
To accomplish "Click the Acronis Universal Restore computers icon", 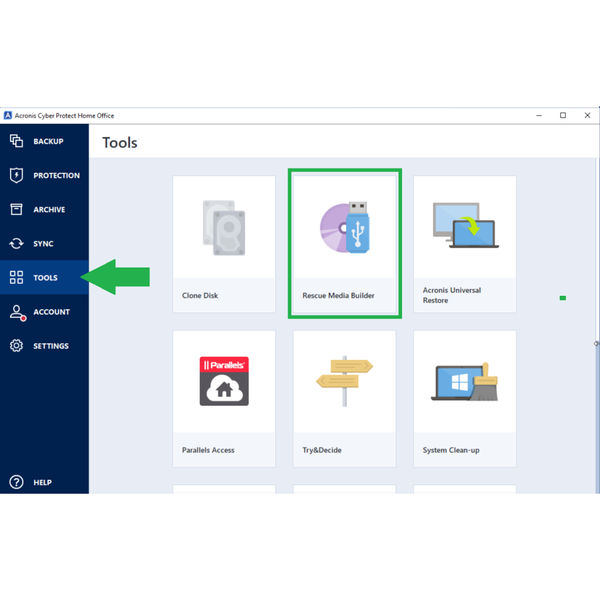I will click(465, 225).
